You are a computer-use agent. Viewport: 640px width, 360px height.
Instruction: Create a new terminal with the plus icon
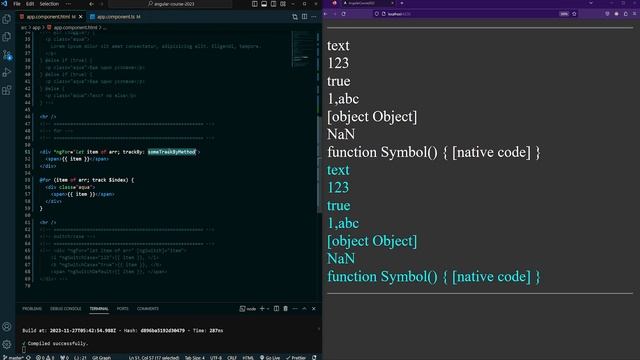(x=262, y=309)
